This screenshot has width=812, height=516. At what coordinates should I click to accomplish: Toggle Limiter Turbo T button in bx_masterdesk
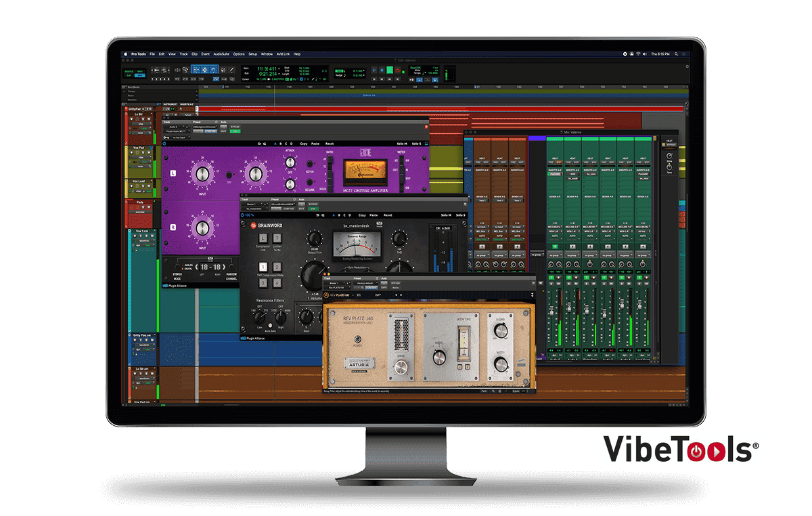[277, 238]
